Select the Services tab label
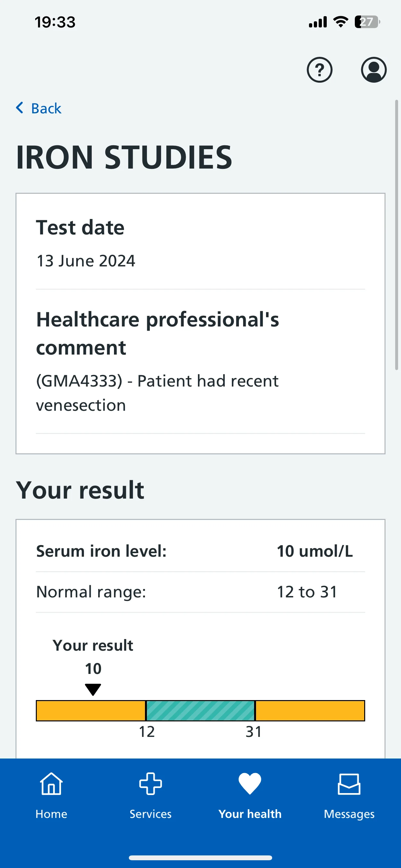The image size is (401, 868). (150, 814)
